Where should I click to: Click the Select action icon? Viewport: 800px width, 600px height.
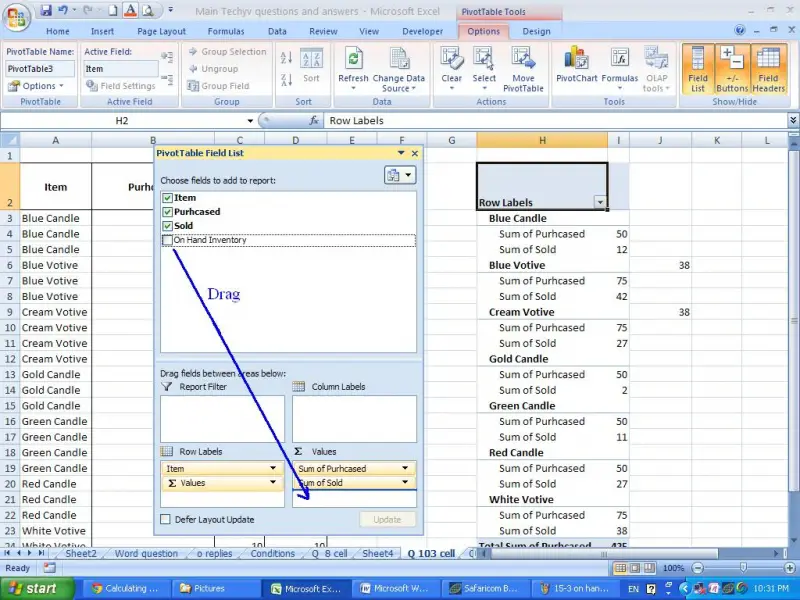tap(484, 59)
